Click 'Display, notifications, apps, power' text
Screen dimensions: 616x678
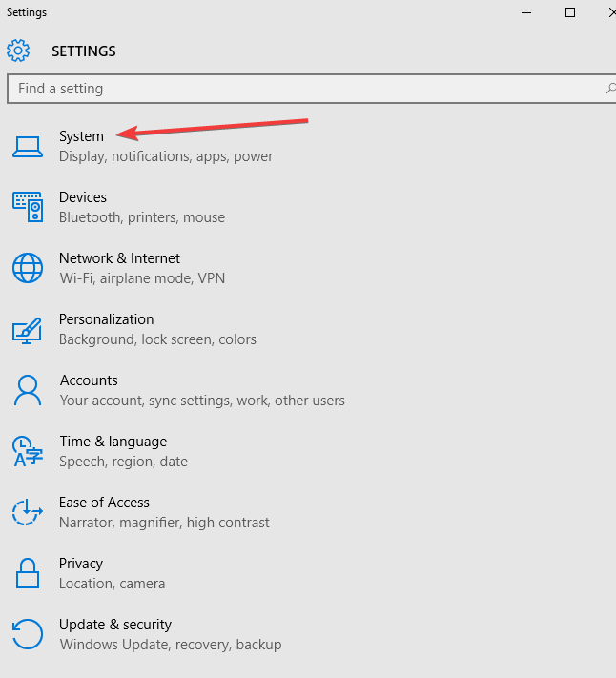[x=166, y=156]
